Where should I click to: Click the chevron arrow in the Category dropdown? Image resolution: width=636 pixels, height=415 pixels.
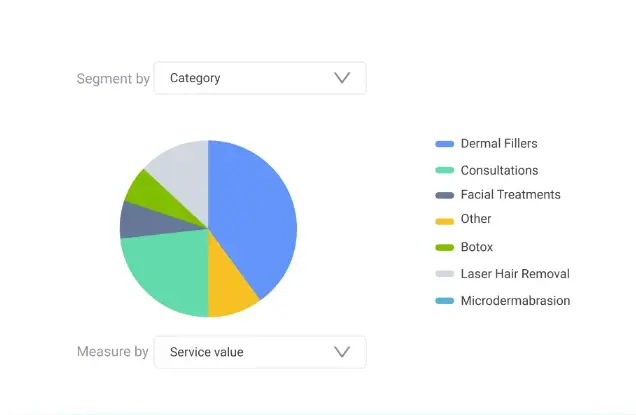[x=342, y=78]
